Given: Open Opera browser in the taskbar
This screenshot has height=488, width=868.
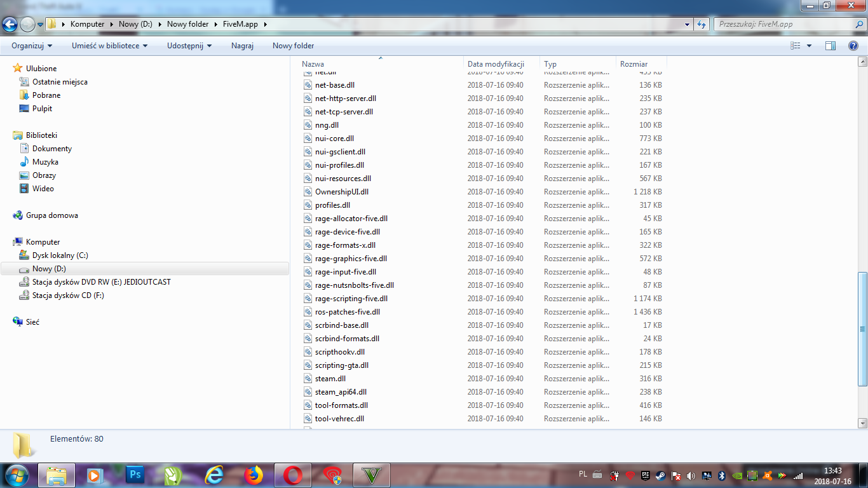Looking at the screenshot, I should [x=293, y=475].
